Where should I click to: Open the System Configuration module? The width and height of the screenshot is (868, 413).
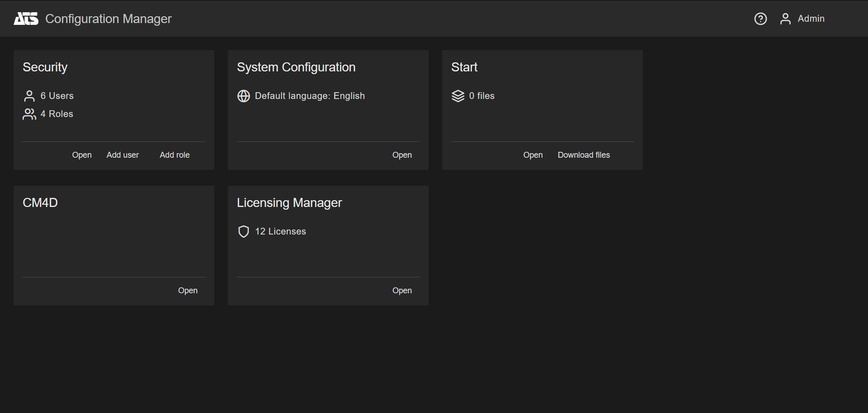(402, 155)
